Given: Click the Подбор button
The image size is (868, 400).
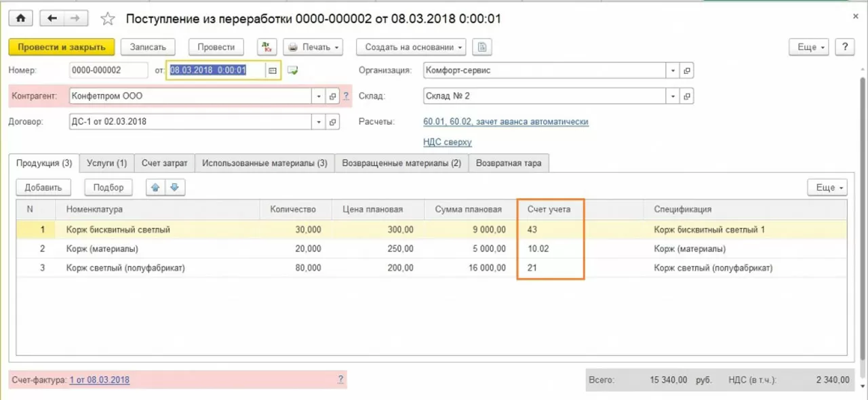Looking at the screenshot, I should (x=108, y=187).
